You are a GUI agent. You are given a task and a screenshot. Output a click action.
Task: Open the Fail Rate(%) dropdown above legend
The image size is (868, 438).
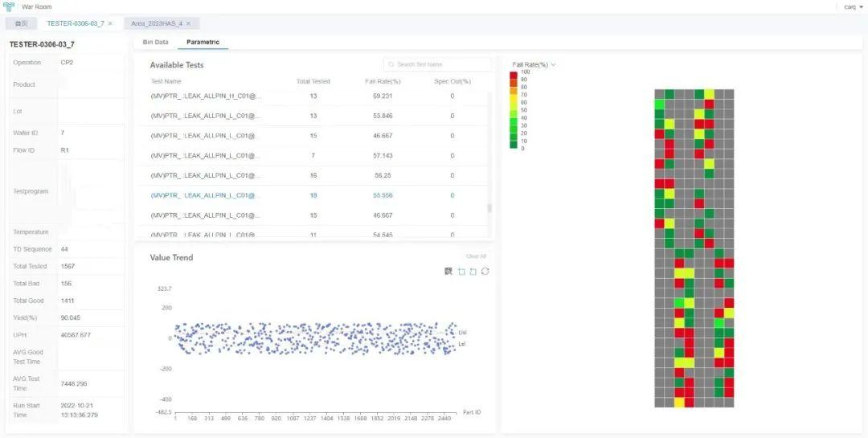pyautogui.click(x=534, y=65)
